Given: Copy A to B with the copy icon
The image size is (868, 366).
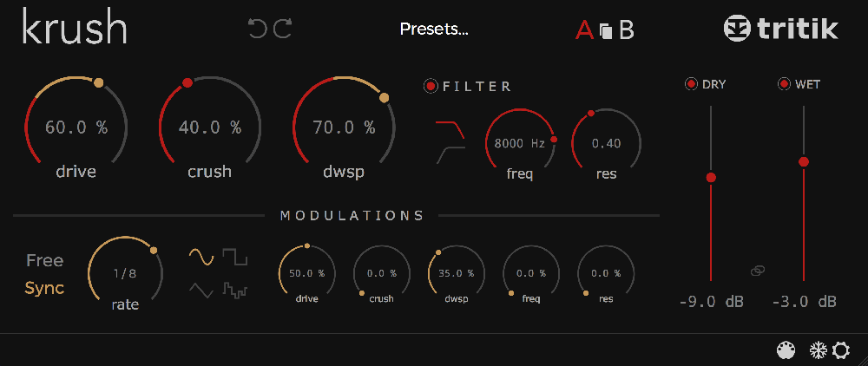Looking at the screenshot, I should (606, 31).
